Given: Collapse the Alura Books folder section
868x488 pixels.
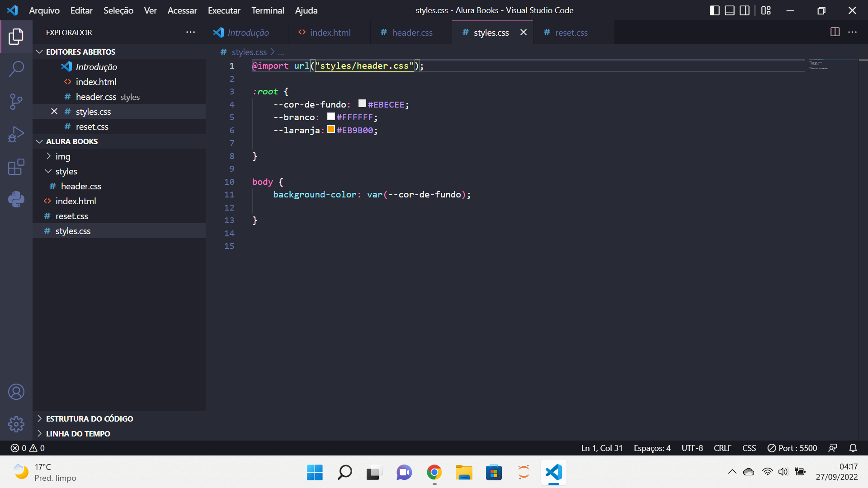Looking at the screenshot, I should coord(120,141).
